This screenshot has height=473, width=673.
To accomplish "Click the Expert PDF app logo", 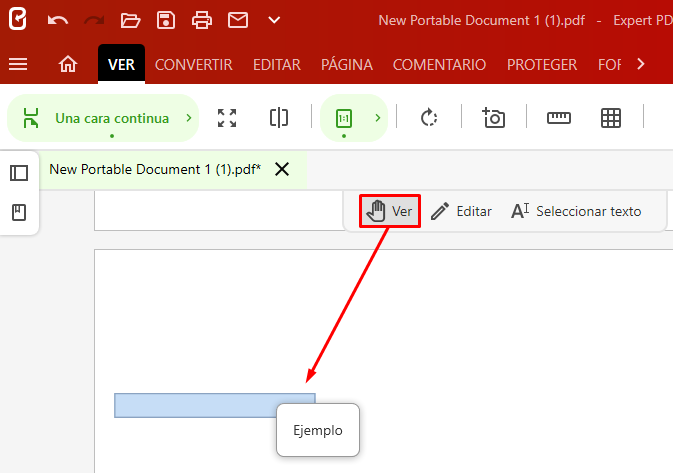I will (18, 19).
